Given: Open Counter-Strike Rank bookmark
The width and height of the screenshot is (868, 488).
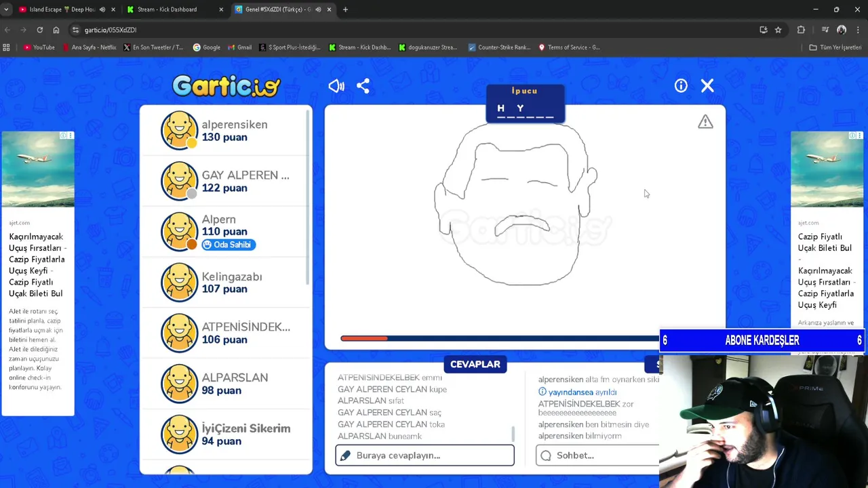Looking at the screenshot, I should click(499, 47).
